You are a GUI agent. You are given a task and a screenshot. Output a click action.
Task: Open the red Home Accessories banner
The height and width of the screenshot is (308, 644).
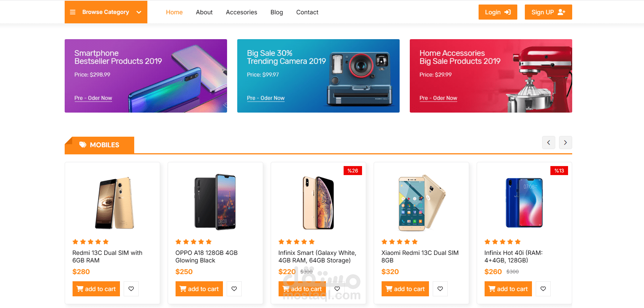(x=491, y=76)
